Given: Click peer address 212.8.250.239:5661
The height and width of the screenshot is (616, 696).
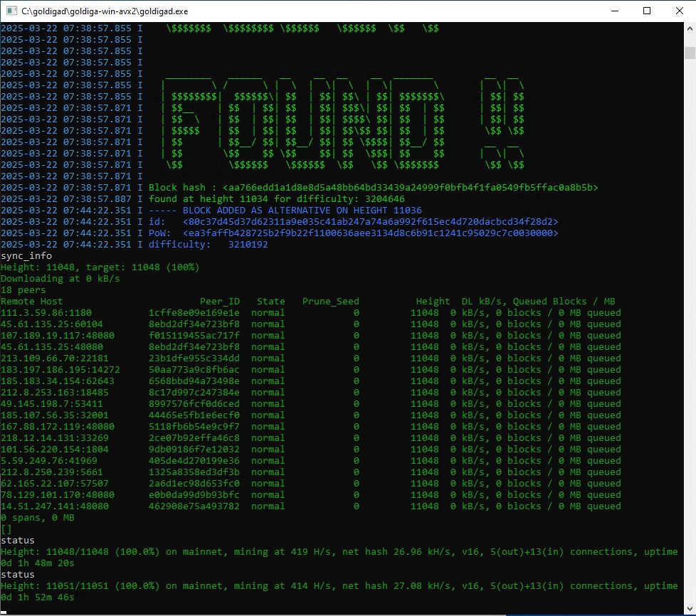Looking at the screenshot, I should [x=52, y=472].
